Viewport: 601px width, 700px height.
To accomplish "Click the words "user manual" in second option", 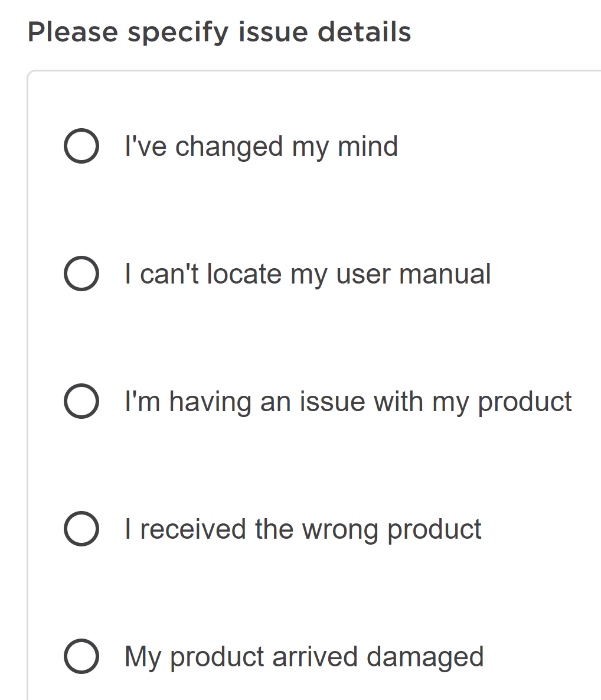I will (413, 275).
